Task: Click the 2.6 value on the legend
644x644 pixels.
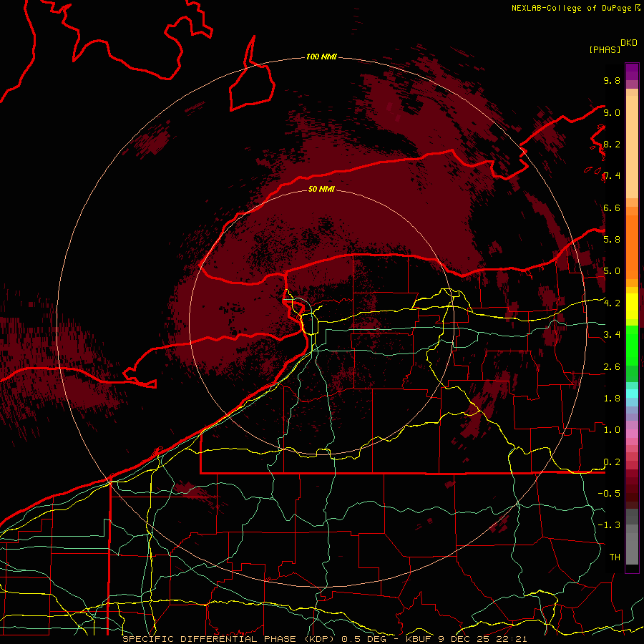Action: [612, 367]
